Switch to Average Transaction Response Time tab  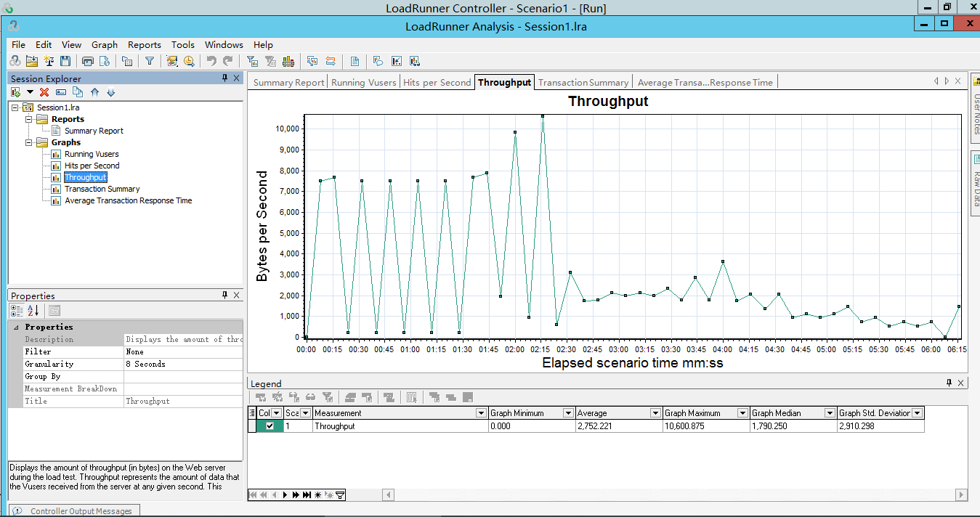(705, 82)
